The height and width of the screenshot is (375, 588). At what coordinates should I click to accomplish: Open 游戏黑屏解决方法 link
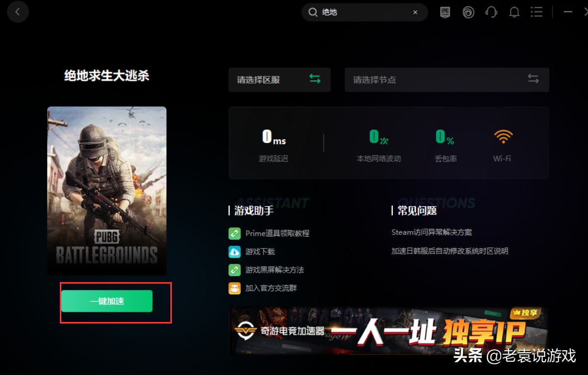click(275, 270)
